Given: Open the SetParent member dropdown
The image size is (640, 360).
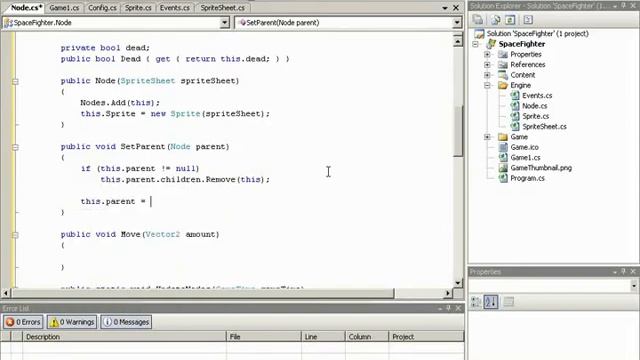Looking at the screenshot, I should 457,23.
